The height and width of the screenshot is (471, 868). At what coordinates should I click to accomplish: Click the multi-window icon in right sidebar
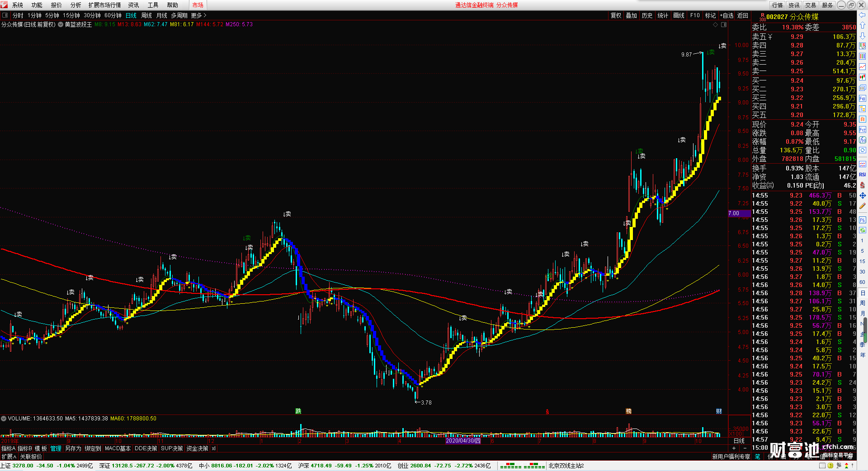tap(863, 88)
